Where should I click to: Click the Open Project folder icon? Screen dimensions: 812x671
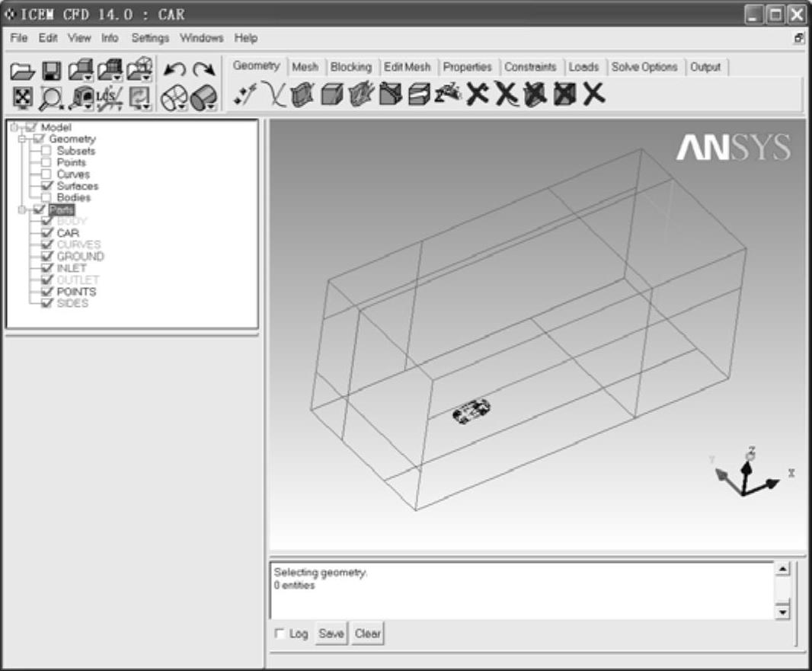[22, 71]
